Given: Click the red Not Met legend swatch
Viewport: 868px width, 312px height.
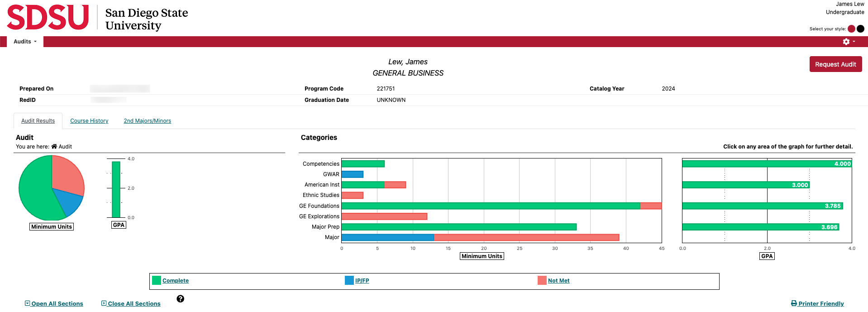Looking at the screenshot, I should pyautogui.click(x=542, y=280).
